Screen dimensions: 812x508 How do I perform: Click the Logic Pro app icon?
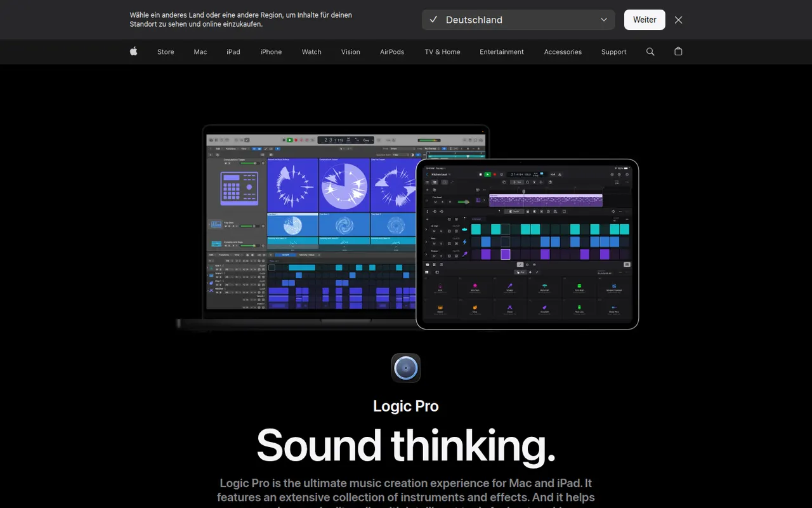point(406,368)
